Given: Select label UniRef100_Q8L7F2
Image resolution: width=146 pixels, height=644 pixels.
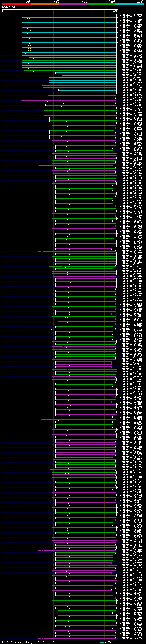Looking at the screenshot, I should (x=131, y=50).
